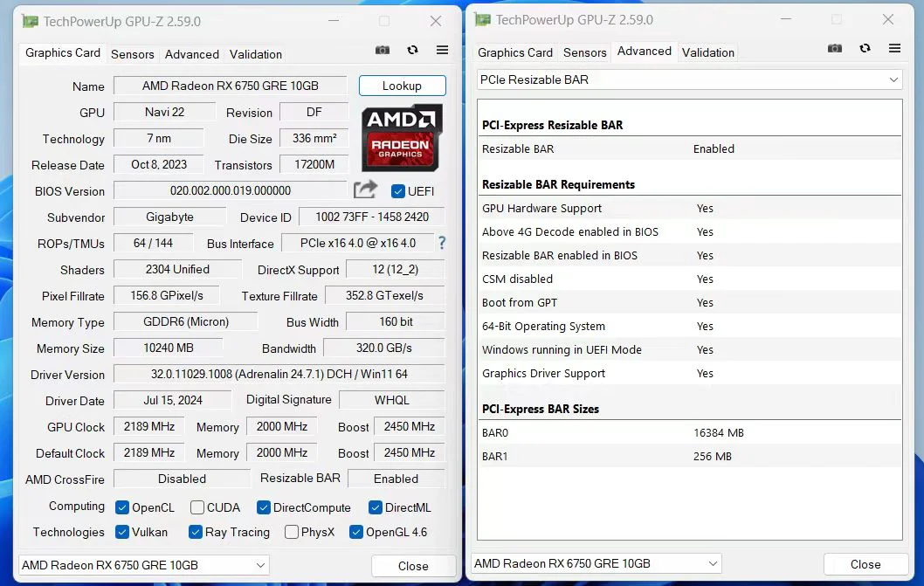
Task: Open the hamburger menu in right GPU-Z window
Action: [x=894, y=48]
